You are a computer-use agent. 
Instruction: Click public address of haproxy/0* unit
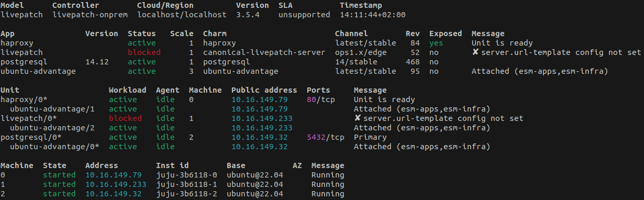pos(260,99)
